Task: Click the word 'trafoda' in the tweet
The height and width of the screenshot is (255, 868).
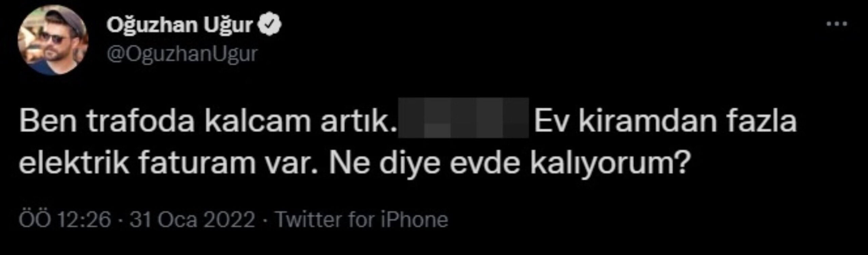Action: pos(141,121)
